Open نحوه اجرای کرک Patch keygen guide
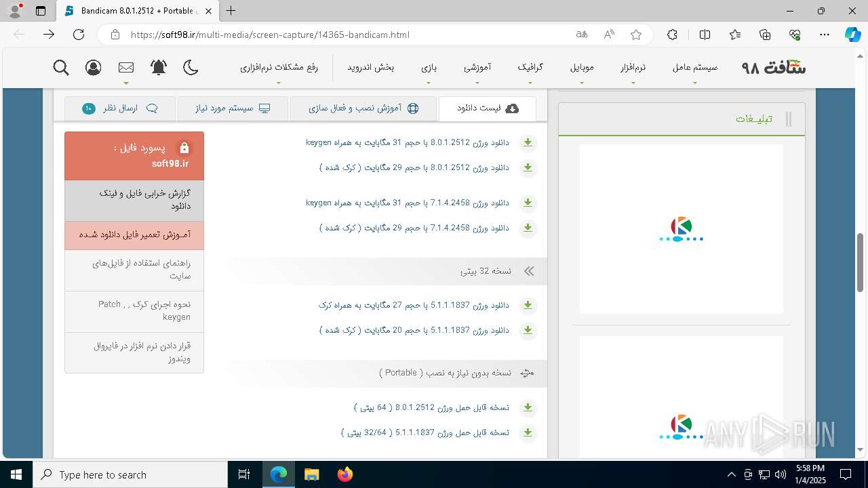This screenshot has height=488, width=868. click(134, 311)
